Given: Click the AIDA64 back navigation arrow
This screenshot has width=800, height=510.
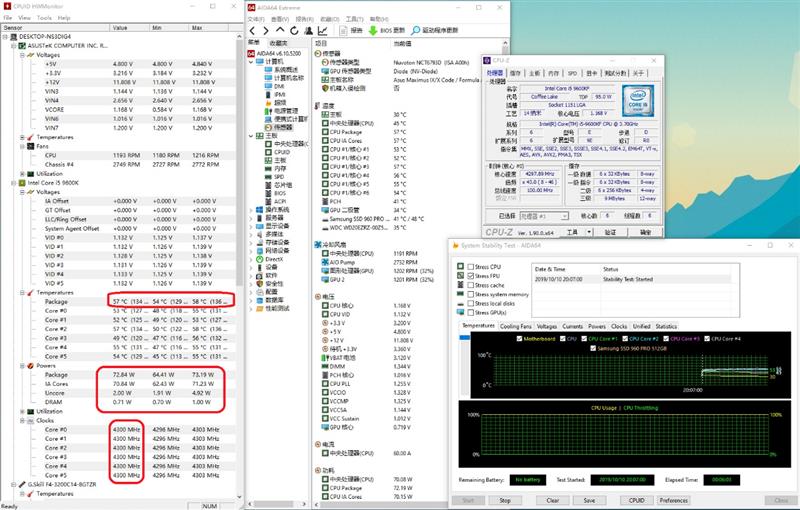Looking at the screenshot, I should (253, 31).
